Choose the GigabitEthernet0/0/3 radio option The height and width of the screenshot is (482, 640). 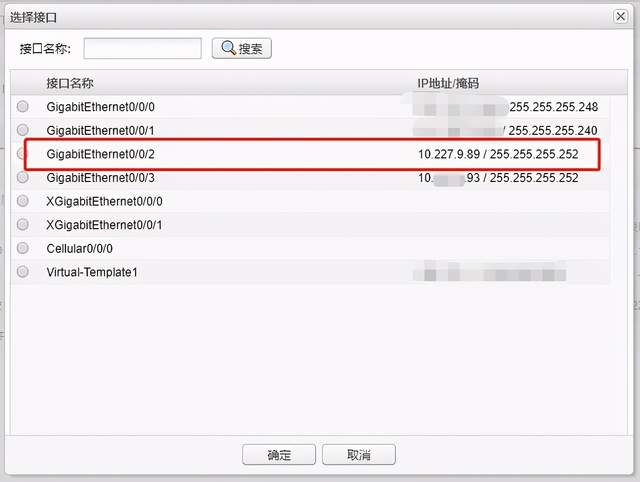[x=23, y=178]
